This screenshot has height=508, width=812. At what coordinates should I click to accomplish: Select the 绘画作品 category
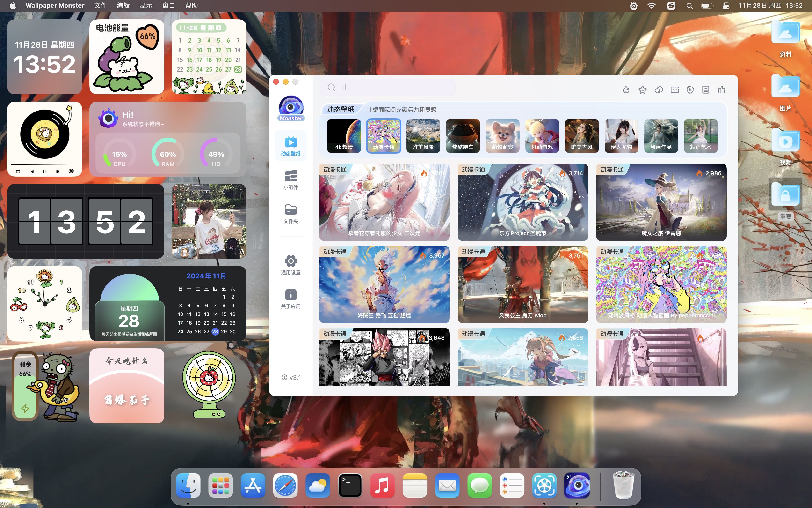click(661, 136)
